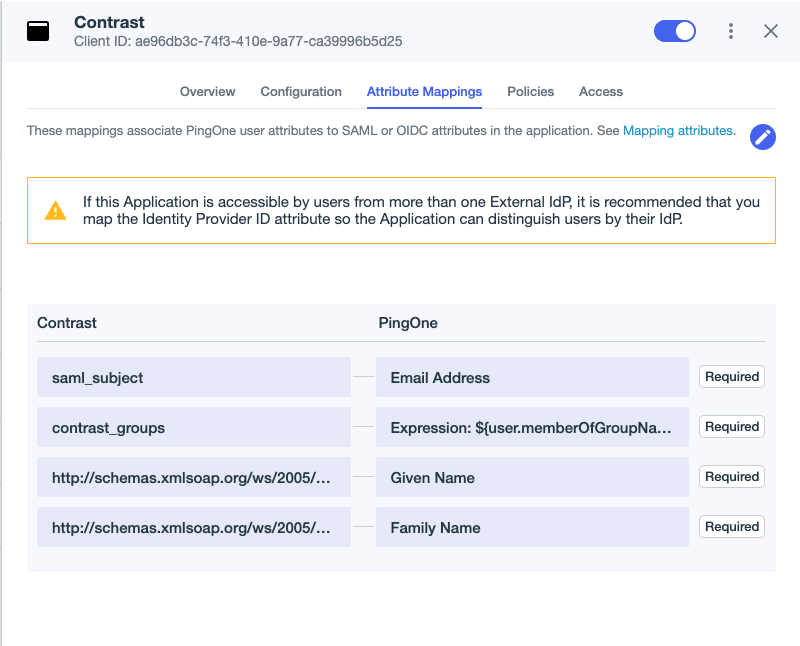
Task: Click the Required badge for Family Name
Action: (732, 527)
